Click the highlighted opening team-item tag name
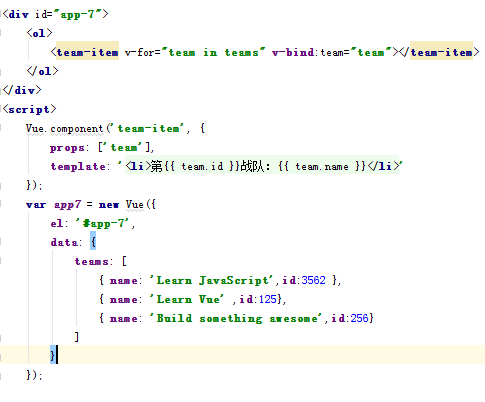The image size is (485, 402). click(x=87, y=52)
